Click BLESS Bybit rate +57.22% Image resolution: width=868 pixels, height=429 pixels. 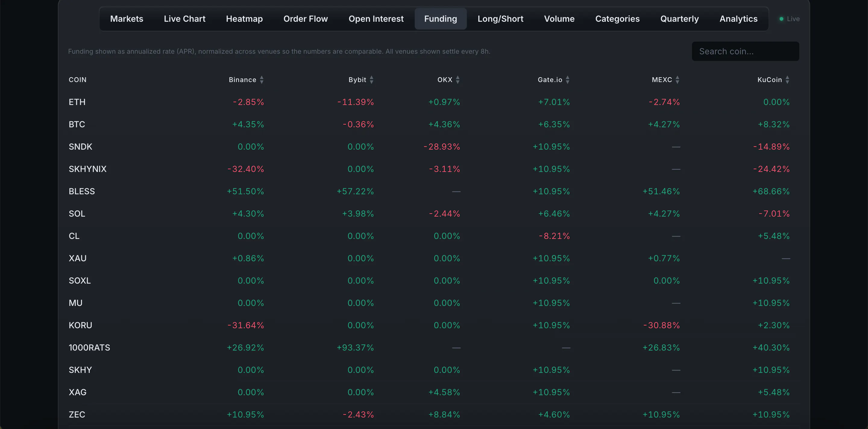tap(355, 191)
